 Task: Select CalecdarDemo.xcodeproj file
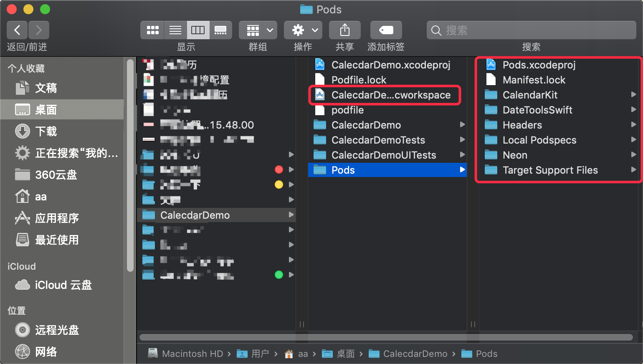[387, 65]
